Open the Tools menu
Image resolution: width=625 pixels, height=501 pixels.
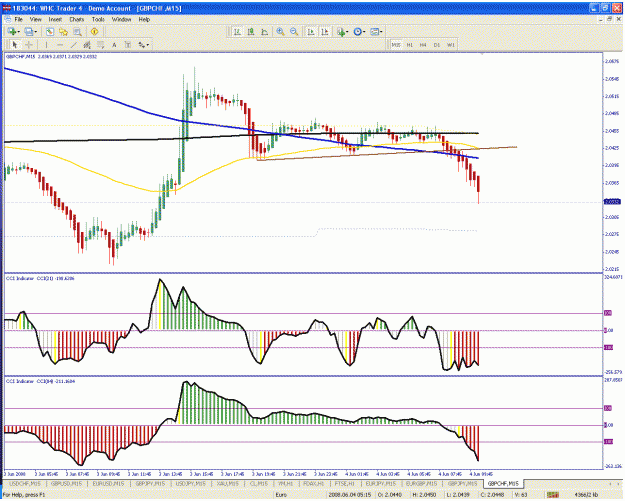(x=98, y=19)
